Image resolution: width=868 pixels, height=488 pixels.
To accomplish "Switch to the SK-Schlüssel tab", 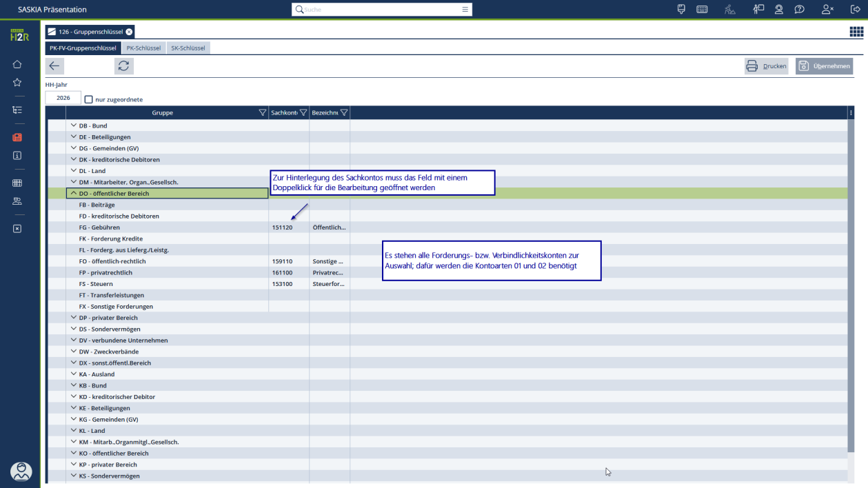I will pos(188,48).
